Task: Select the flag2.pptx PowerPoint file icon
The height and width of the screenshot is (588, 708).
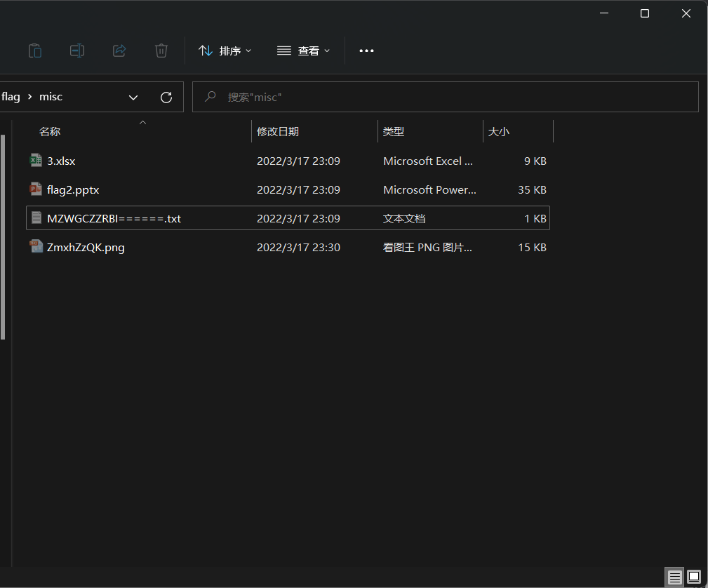Action: pyautogui.click(x=36, y=189)
